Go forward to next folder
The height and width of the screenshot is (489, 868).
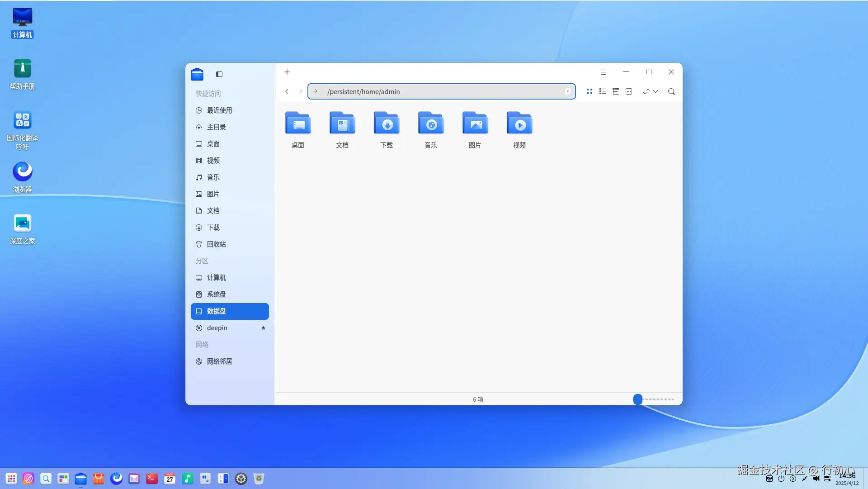click(x=301, y=91)
